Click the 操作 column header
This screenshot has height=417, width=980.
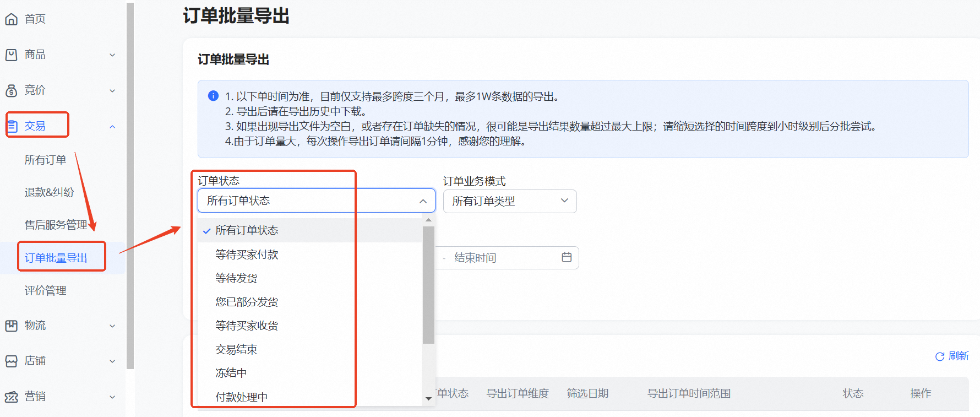tap(921, 393)
